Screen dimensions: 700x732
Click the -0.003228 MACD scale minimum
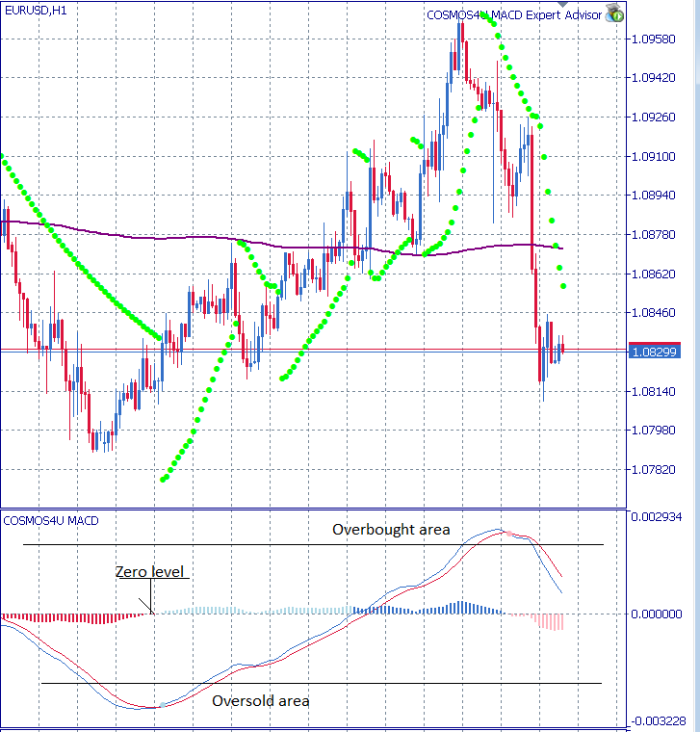(x=658, y=721)
